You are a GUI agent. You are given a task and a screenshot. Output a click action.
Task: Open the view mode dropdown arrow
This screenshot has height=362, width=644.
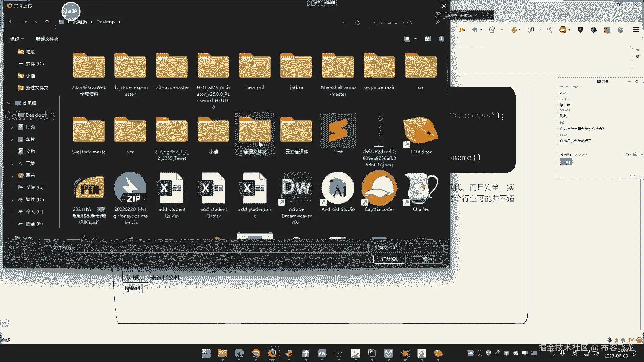tap(415, 39)
